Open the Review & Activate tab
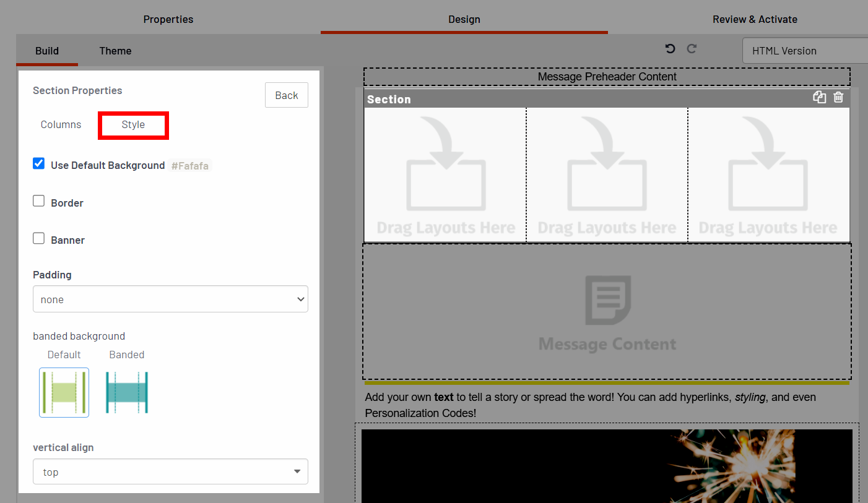Image resolution: width=868 pixels, height=503 pixels. [x=755, y=19]
